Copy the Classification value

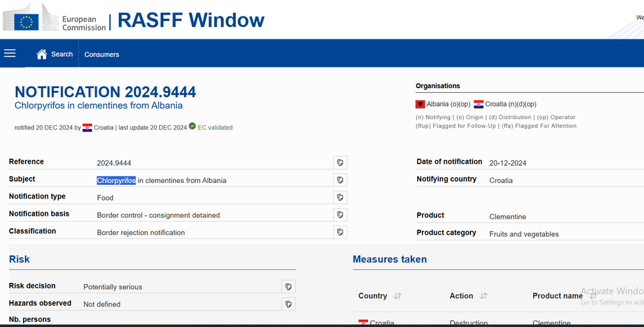coord(340,232)
